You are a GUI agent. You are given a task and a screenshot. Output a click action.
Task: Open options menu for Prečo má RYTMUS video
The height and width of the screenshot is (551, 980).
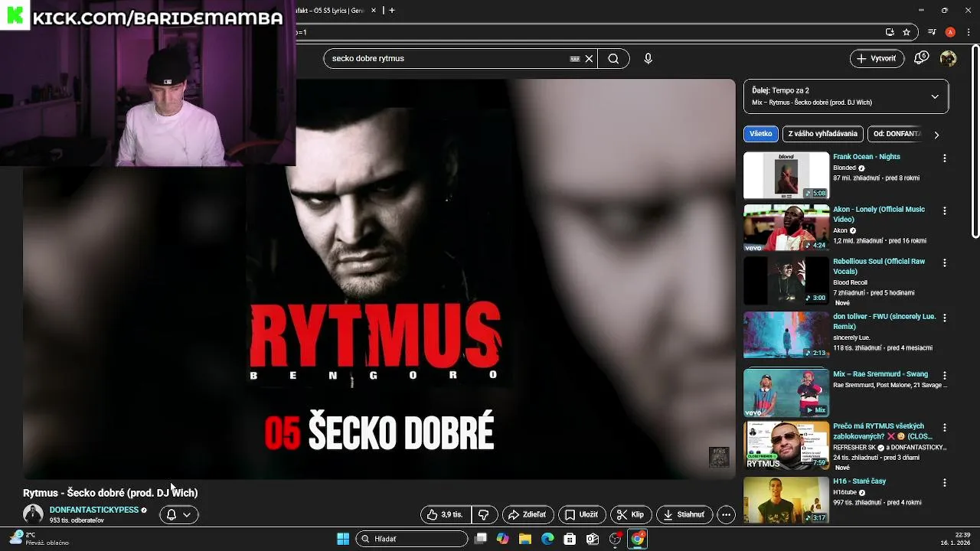(944, 428)
